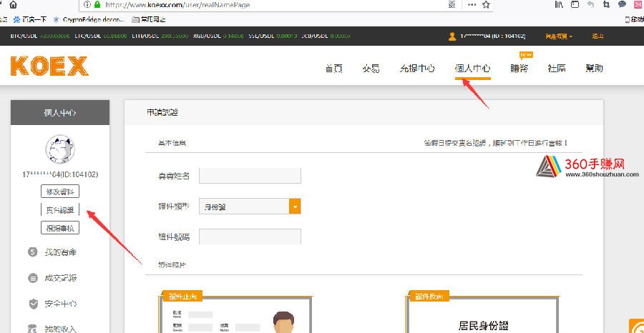Open the browser library icon
This screenshot has height=333, width=644.
[x=559, y=4]
